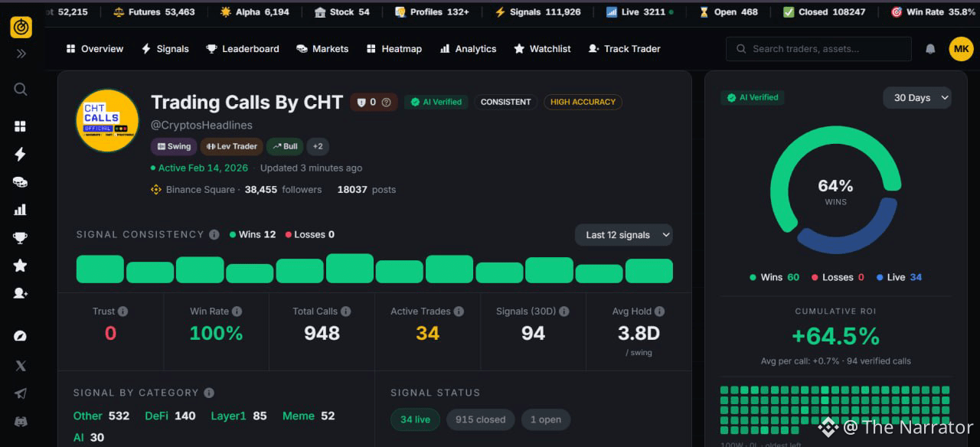Expand the sidebar with double chevron

(21, 54)
